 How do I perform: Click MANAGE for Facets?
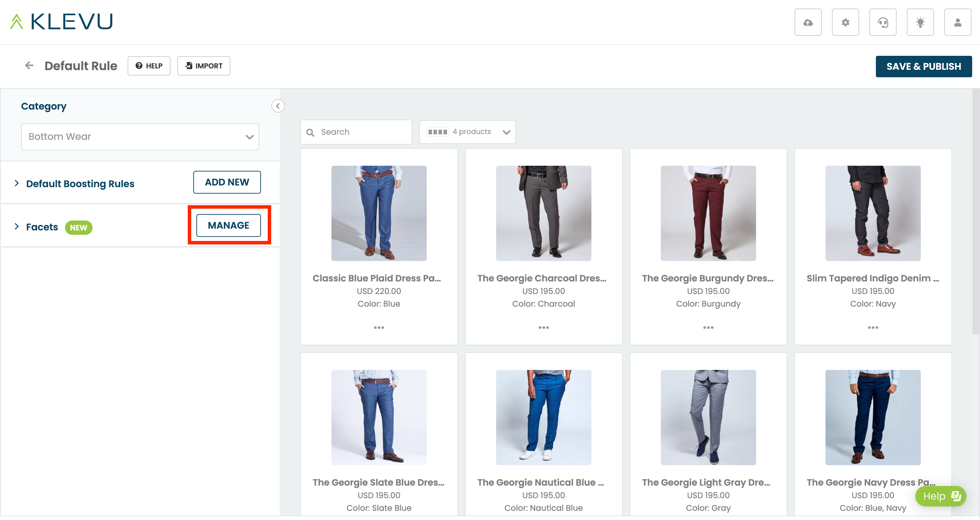coord(229,225)
